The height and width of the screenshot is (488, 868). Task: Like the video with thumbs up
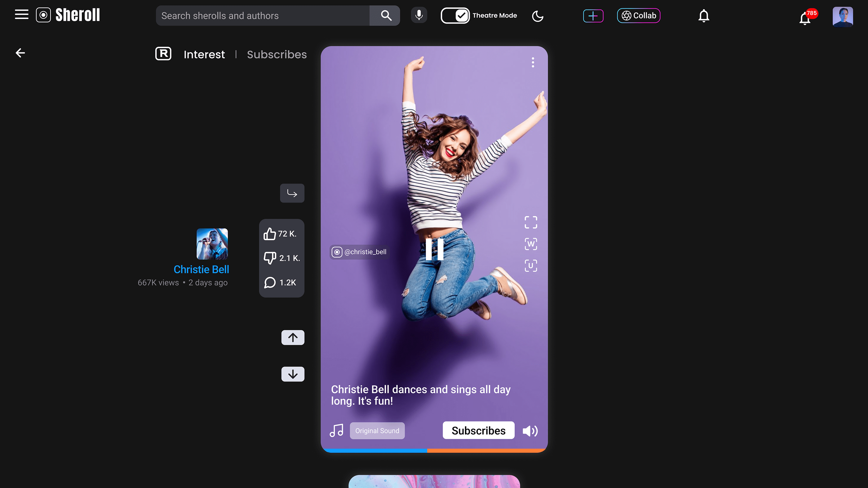click(x=270, y=234)
